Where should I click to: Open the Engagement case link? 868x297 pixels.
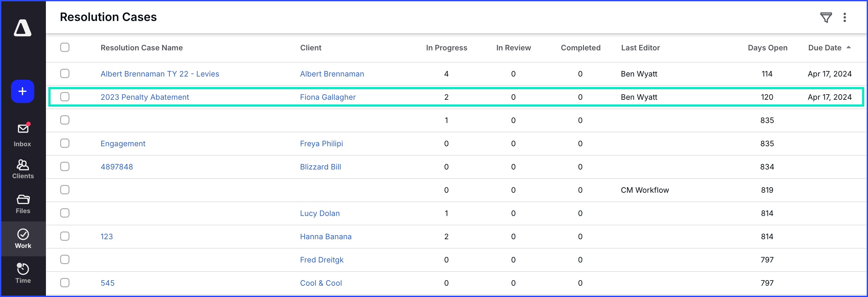123,144
